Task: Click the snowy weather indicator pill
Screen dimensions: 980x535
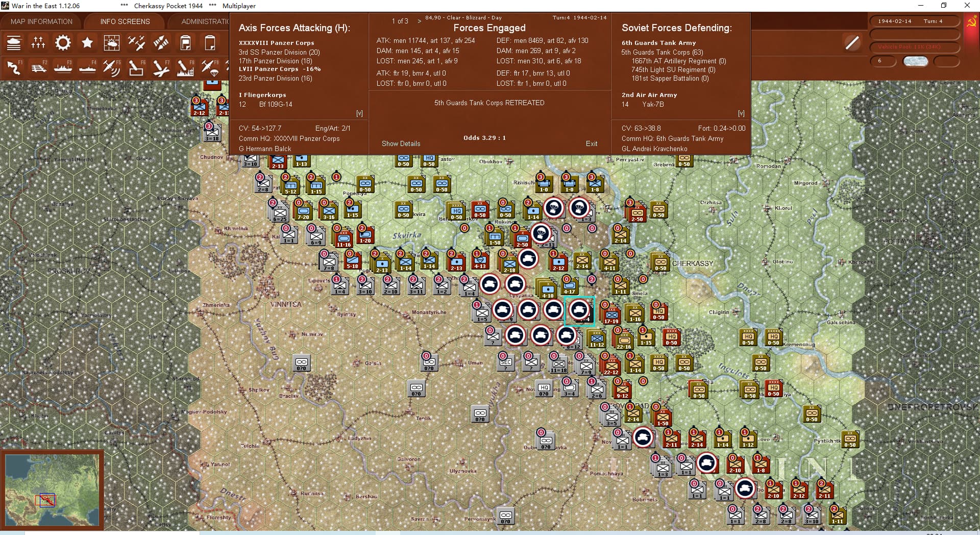Action: (915, 61)
